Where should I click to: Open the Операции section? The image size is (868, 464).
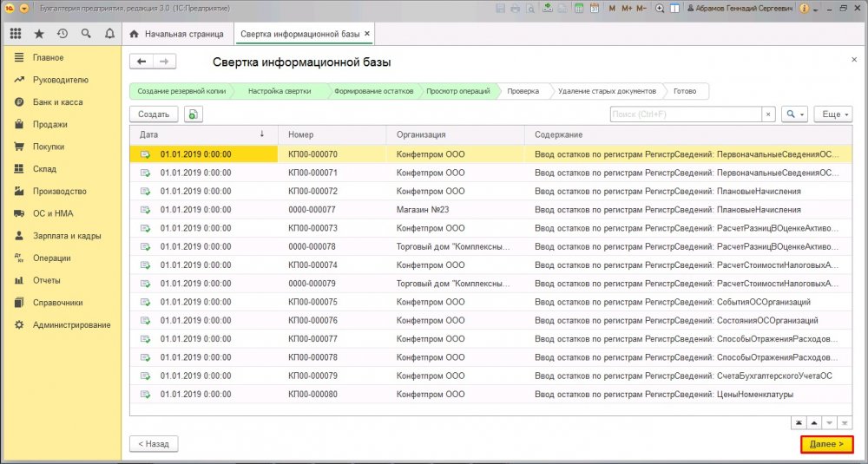[51, 258]
